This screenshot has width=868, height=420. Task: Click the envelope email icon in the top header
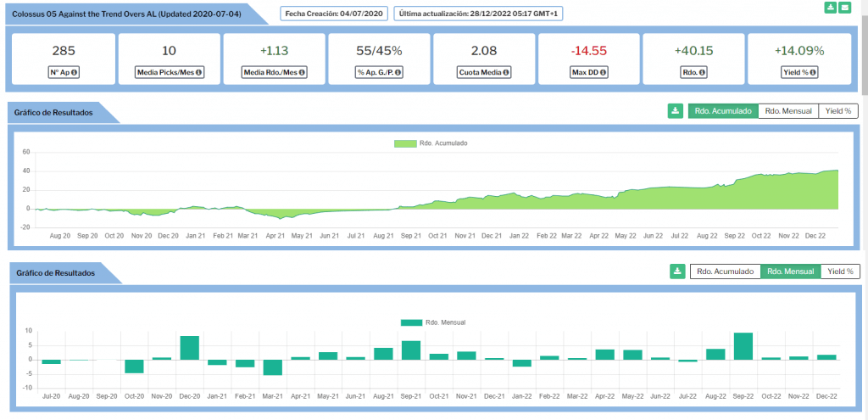coord(845,8)
